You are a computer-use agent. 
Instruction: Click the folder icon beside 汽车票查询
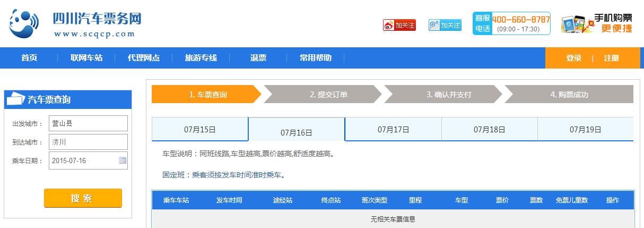[x=15, y=99]
